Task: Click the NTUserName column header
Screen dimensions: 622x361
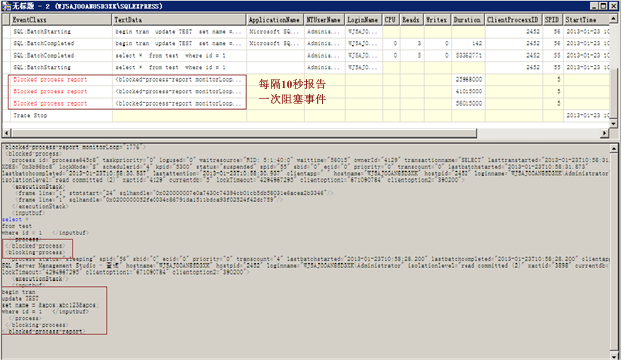Action: (x=324, y=19)
